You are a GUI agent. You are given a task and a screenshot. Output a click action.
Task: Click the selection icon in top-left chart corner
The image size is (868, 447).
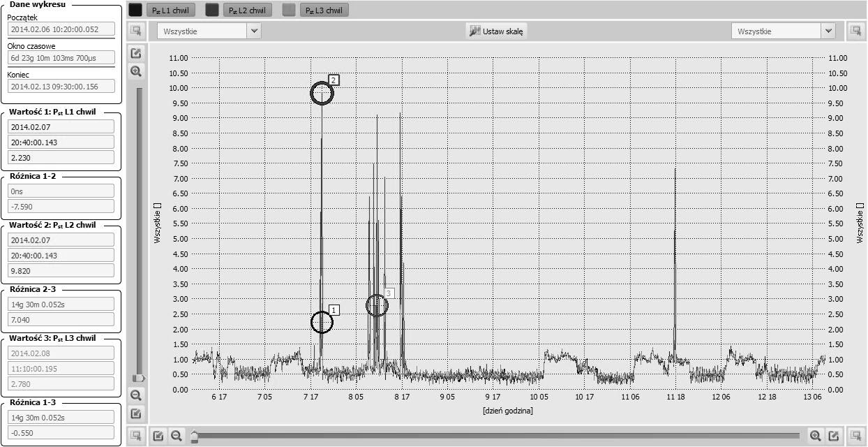pos(136,31)
